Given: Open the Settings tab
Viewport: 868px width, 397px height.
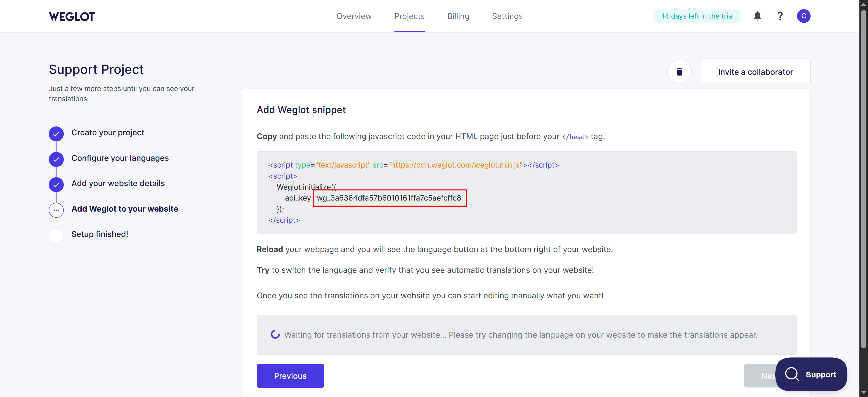Looking at the screenshot, I should pyautogui.click(x=507, y=16).
